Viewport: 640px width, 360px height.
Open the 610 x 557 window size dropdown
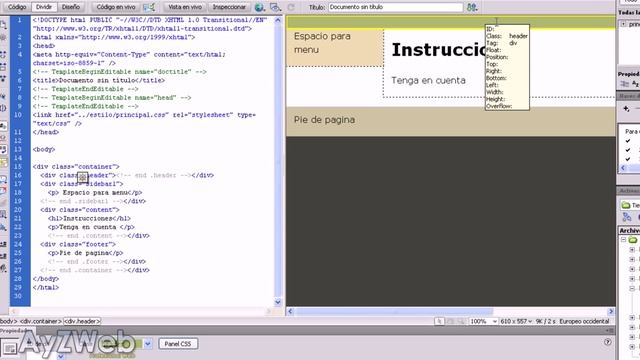point(516,322)
